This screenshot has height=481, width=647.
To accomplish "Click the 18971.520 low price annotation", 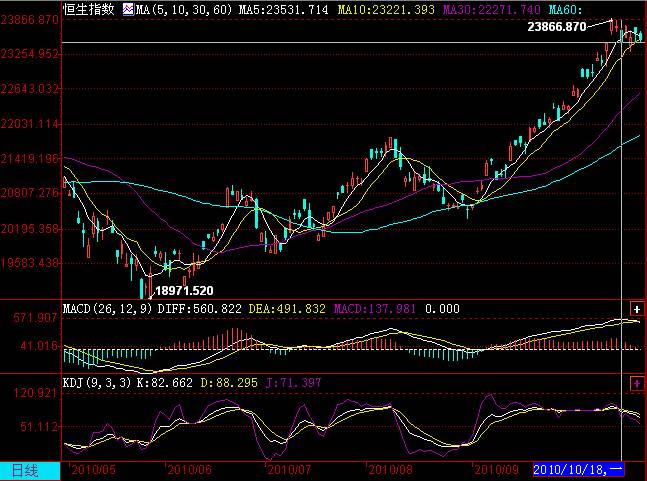I will pos(184,291).
